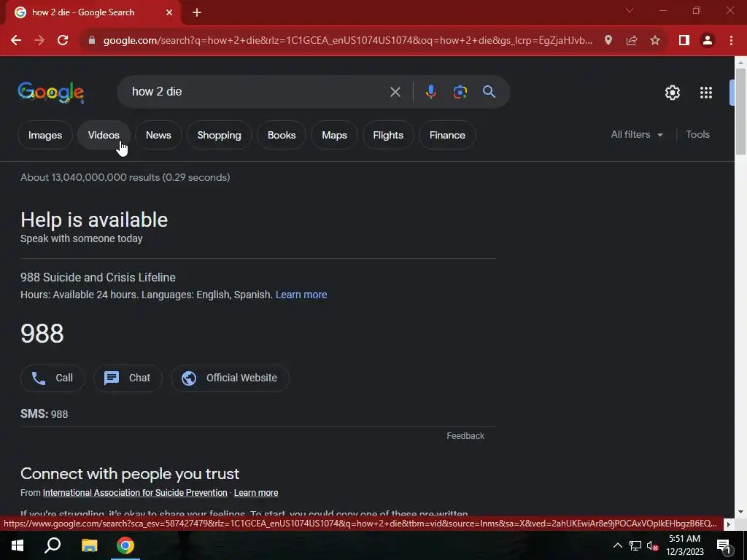This screenshot has width=747, height=560.
Task: Click the Feedback link
Action: (465, 436)
